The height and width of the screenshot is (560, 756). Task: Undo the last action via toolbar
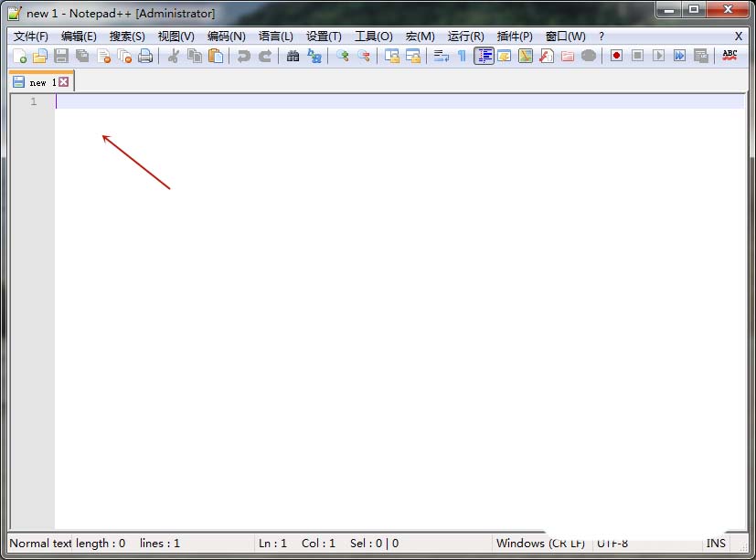243,56
